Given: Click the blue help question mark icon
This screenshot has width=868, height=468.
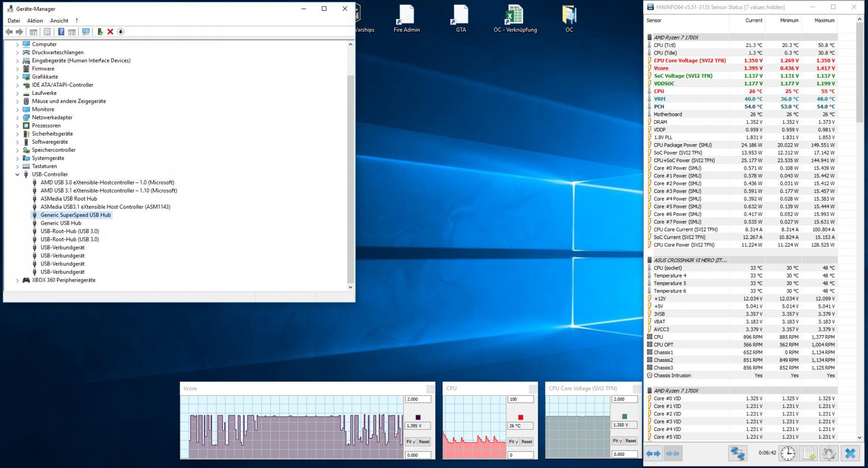Looking at the screenshot, I should pos(61,32).
